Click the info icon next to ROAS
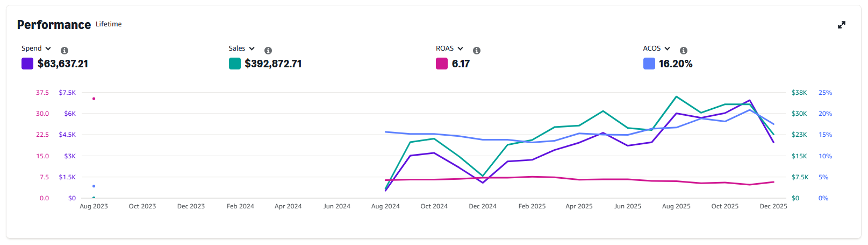This screenshot has height=245, width=868. click(477, 51)
